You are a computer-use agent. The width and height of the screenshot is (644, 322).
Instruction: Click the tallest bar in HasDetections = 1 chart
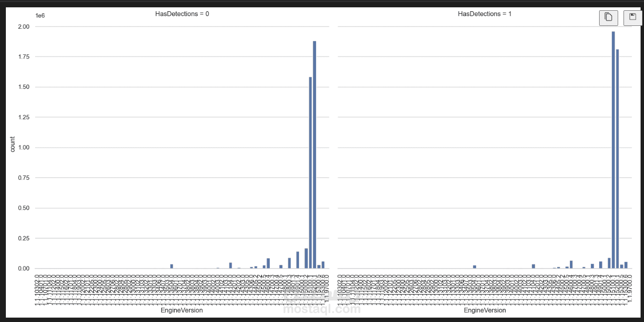pos(613,150)
